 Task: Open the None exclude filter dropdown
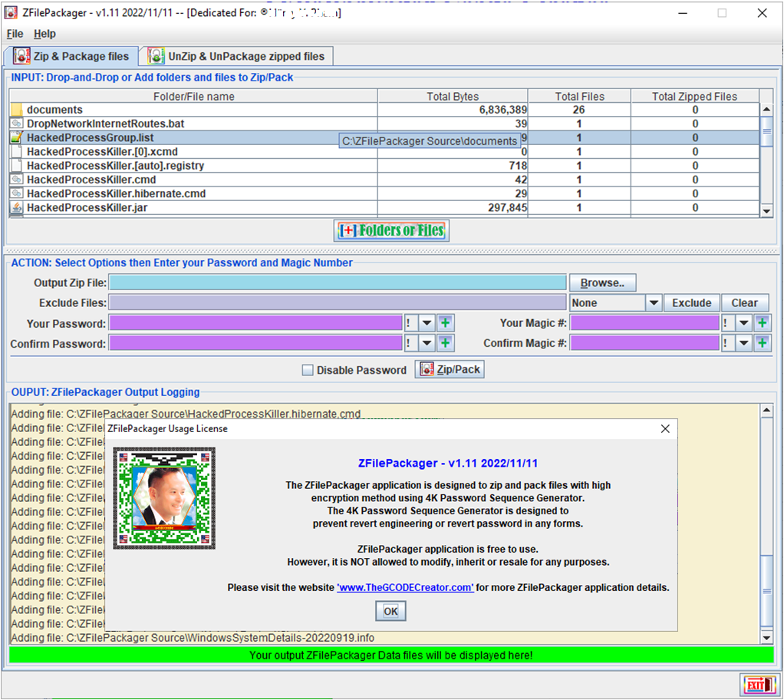point(653,303)
